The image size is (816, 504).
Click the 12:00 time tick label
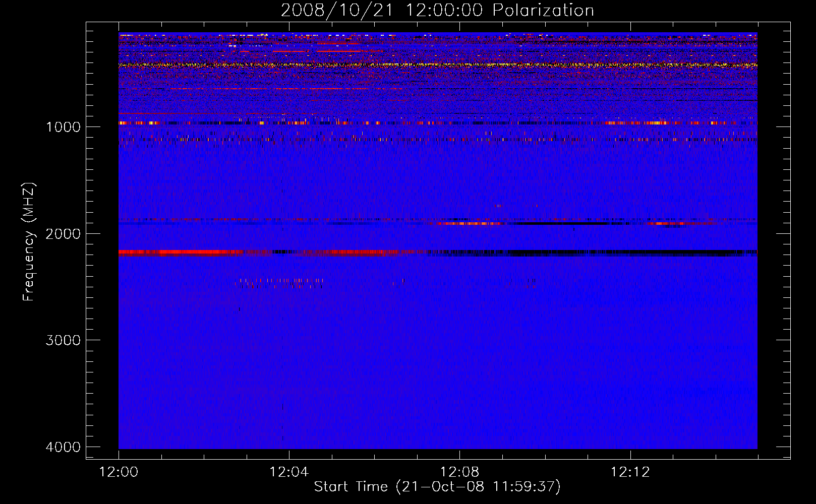coord(119,472)
